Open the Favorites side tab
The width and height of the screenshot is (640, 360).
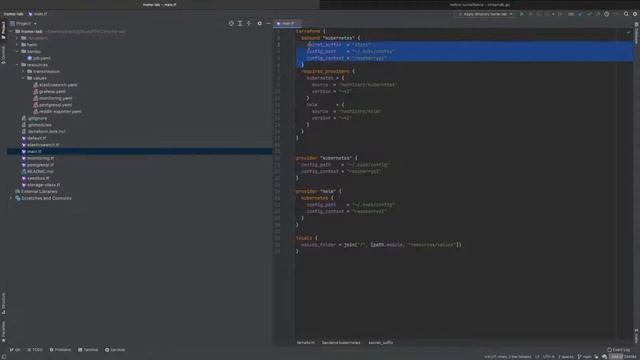point(3,331)
